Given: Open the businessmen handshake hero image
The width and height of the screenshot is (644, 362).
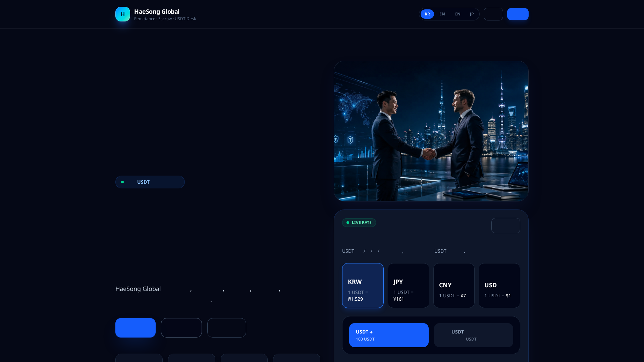Looking at the screenshot, I should click(x=431, y=131).
